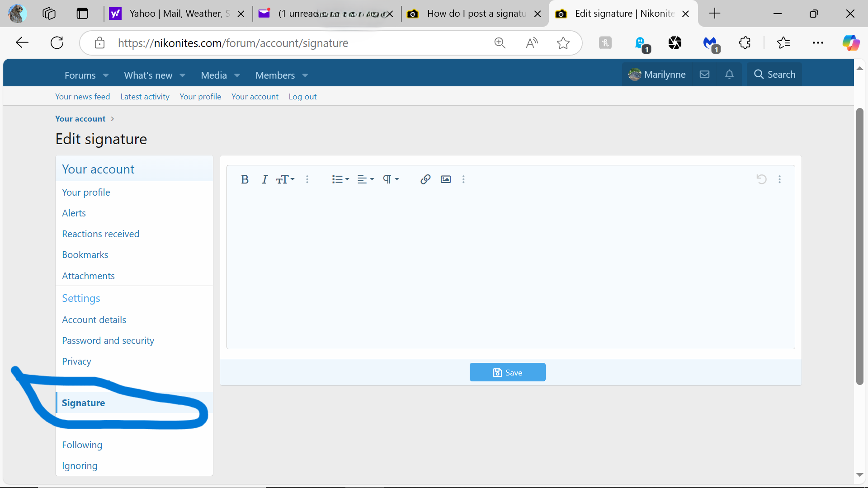The height and width of the screenshot is (488, 868).
Task: Open Password and security settings
Action: pyautogui.click(x=108, y=340)
